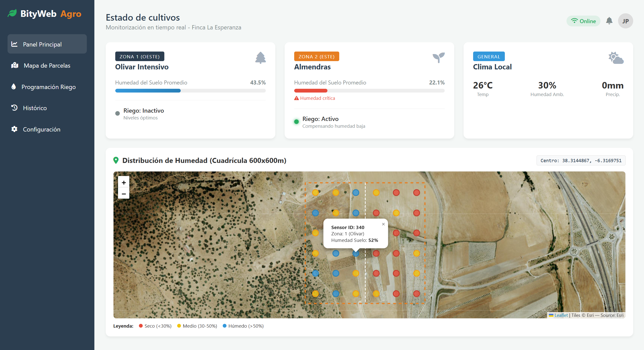Click Olivar soil humidity progress bar
Image resolution: width=644 pixels, height=350 pixels.
tap(190, 91)
